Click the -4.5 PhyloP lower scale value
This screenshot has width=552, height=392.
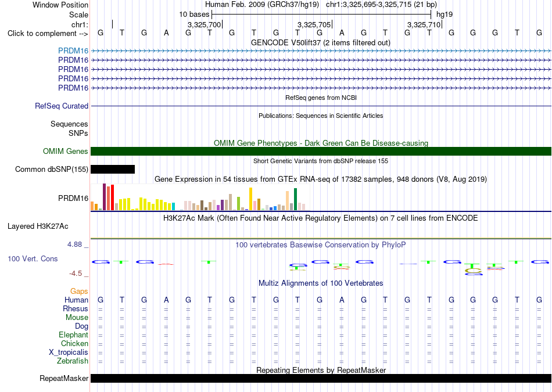pos(76,274)
